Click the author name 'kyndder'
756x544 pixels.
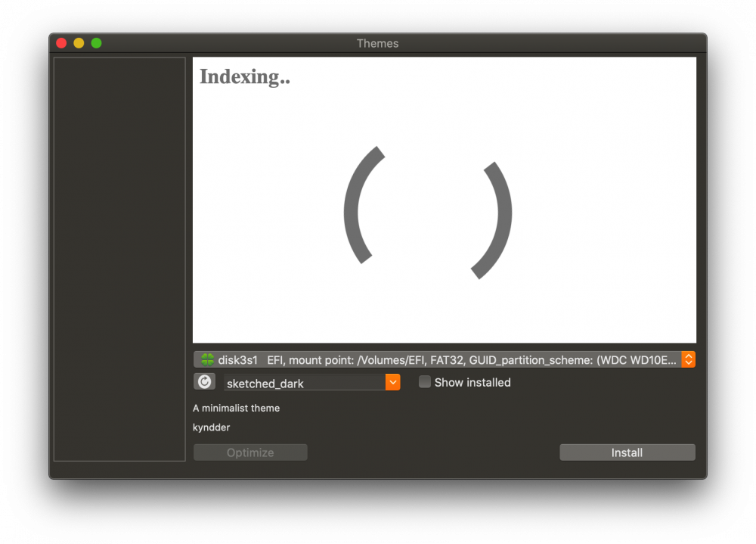pos(211,427)
